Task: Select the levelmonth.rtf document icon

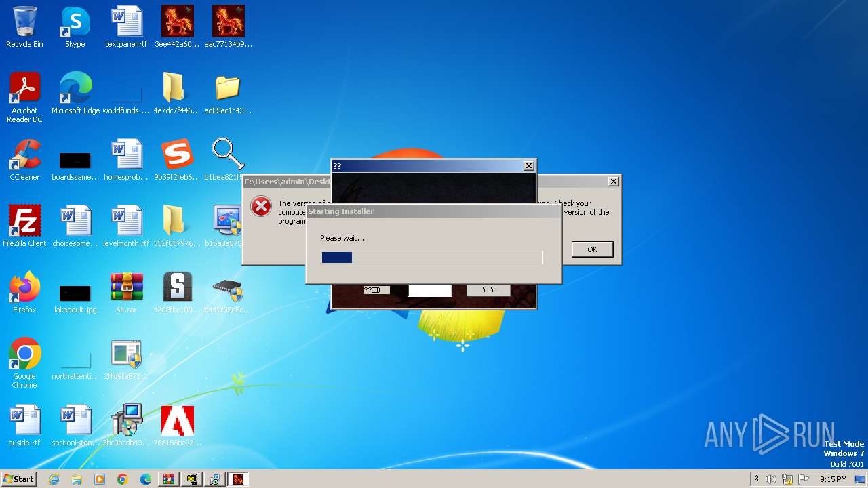Action: click(126, 226)
